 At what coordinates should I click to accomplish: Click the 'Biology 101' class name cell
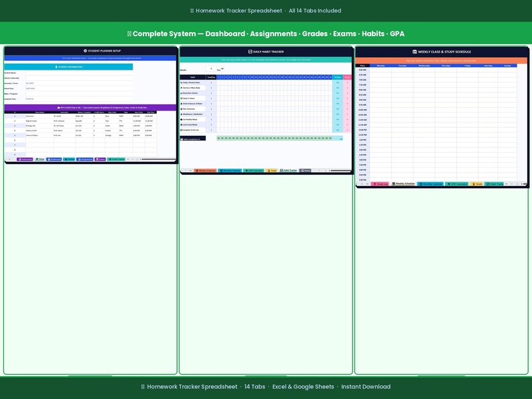(40, 125)
